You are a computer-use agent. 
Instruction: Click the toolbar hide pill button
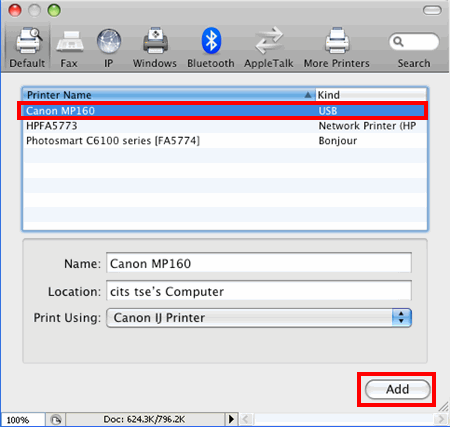click(432, 10)
